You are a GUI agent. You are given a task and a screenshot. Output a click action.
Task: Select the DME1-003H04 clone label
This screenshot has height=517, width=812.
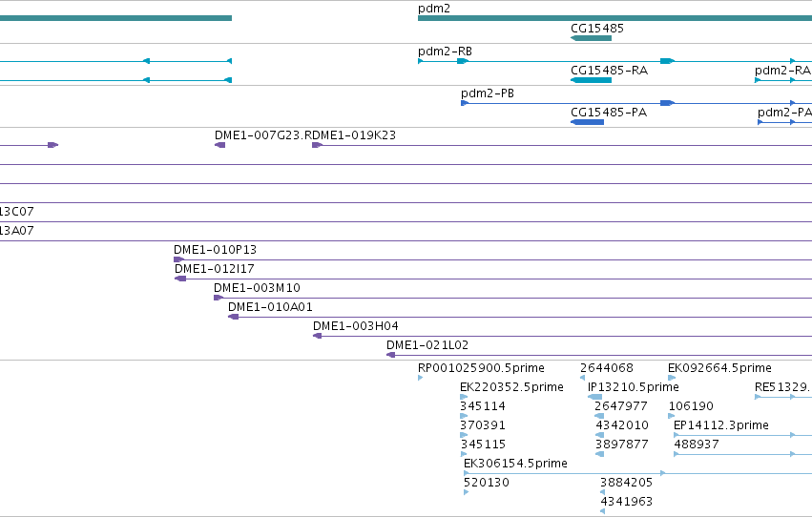click(355, 326)
